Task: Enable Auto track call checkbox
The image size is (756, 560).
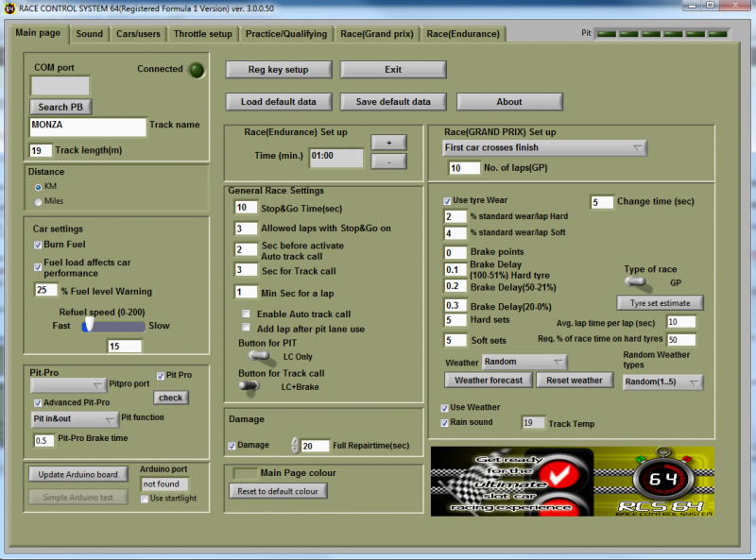Action: pos(247,314)
